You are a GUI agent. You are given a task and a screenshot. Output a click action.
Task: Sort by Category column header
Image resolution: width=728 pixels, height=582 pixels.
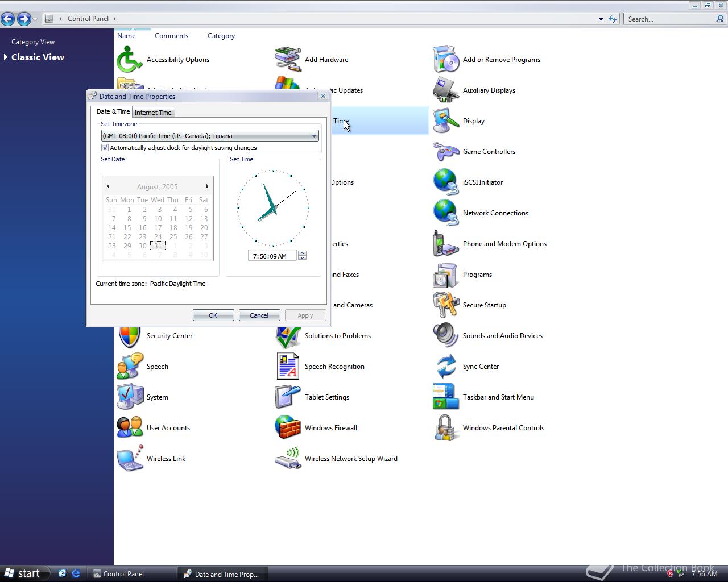pyautogui.click(x=221, y=36)
